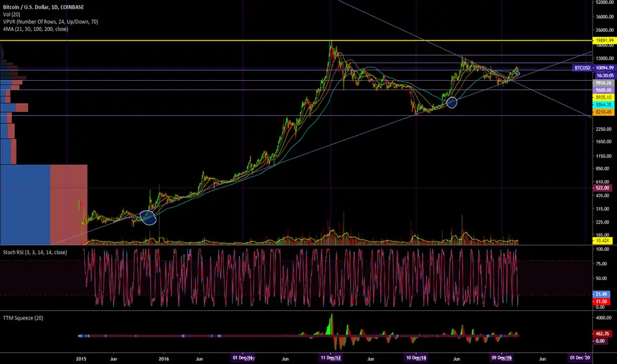The image size is (617, 364).
Task: Click the orange 8210.45 MA label
Action: click(603, 112)
